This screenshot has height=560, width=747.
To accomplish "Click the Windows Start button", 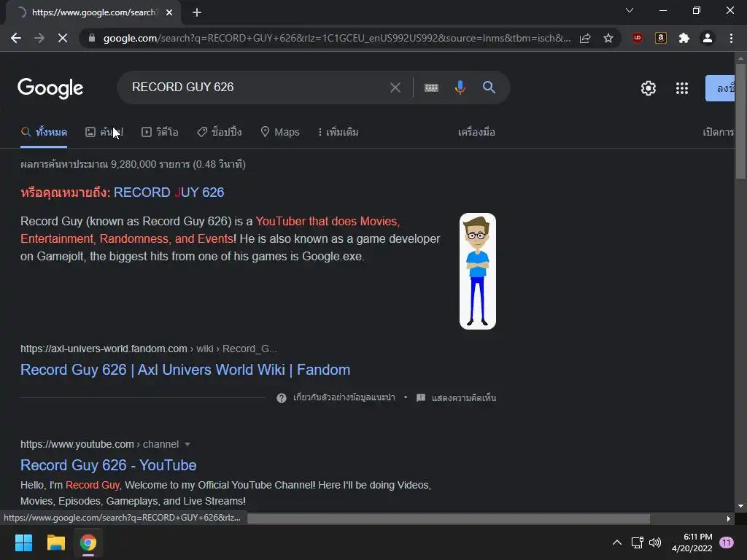I will pos(23,542).
